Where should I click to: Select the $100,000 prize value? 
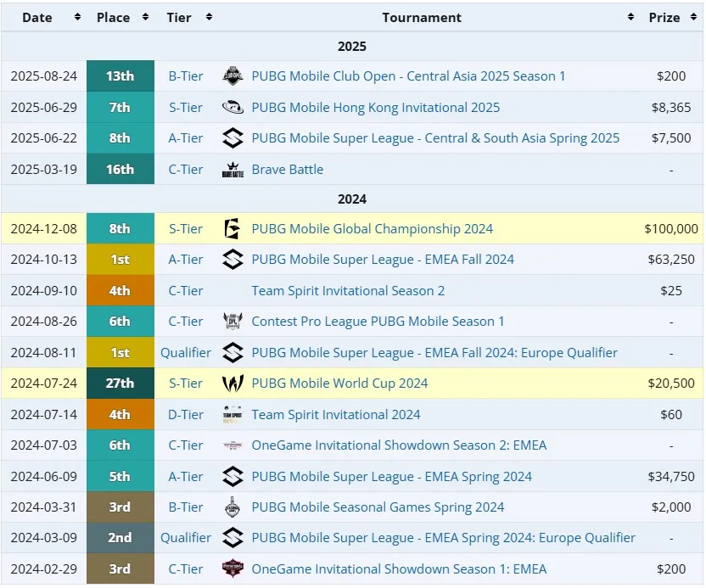coord(671,229)
